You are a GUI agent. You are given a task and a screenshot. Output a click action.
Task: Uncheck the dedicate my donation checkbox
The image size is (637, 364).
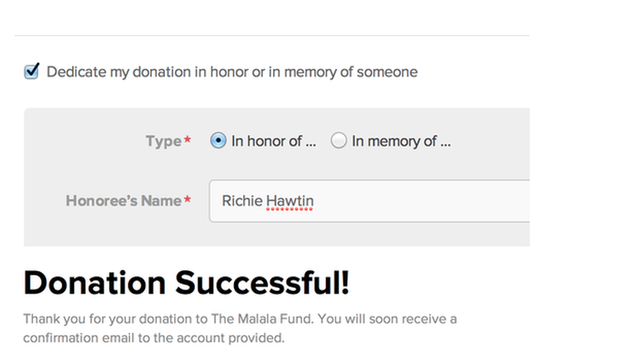point(32,72)
